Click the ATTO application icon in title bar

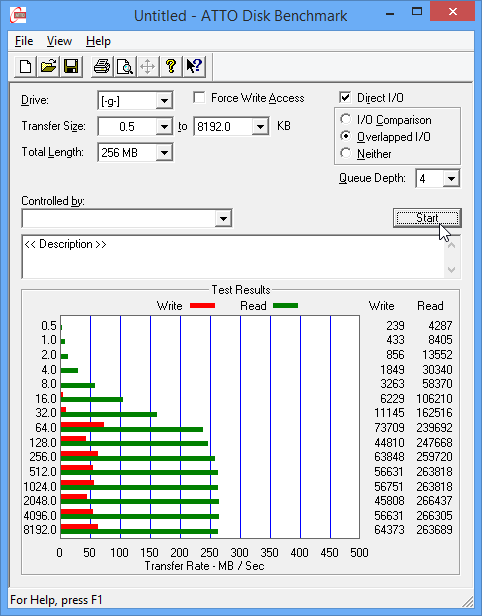click(18, 15)
